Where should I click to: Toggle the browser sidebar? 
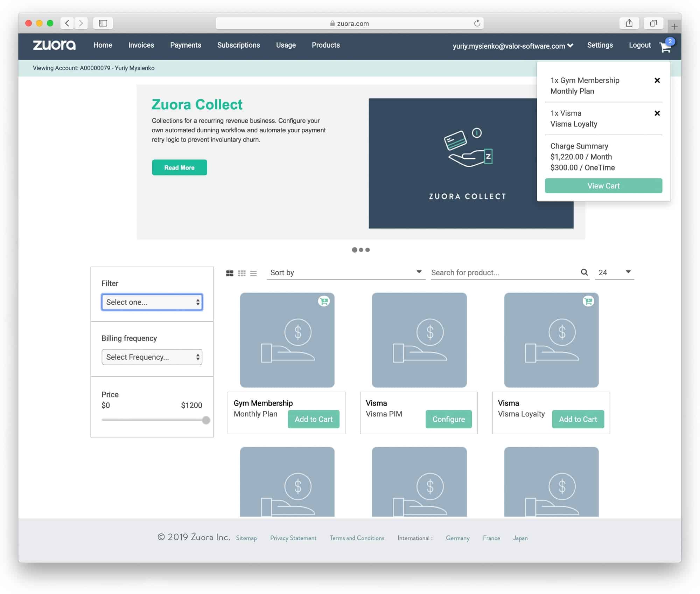coord(103,23)
